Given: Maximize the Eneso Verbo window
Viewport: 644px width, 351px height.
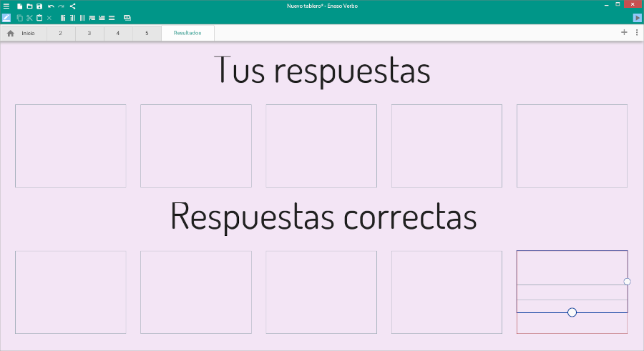Looking at the screenshot, I should [618, 4].
